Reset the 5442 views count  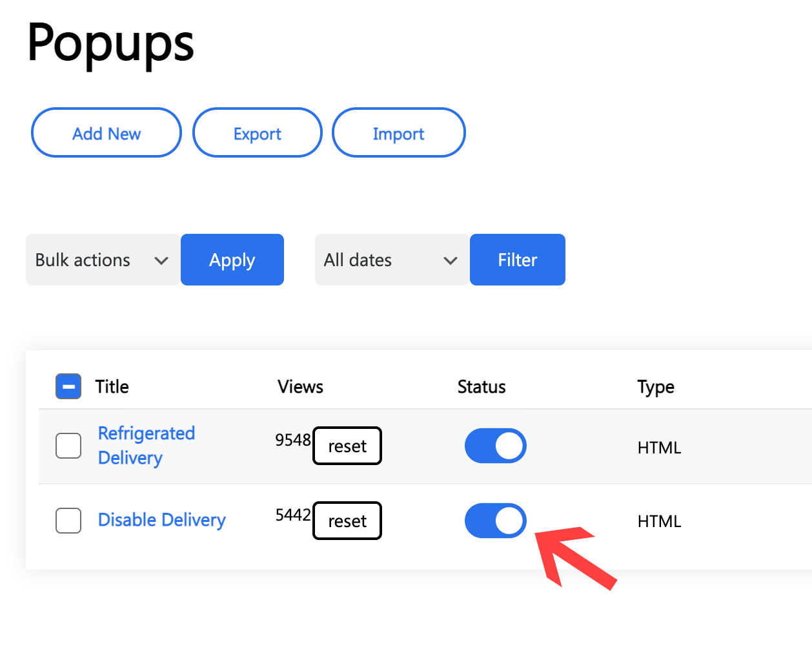pyautogui.click(x=347, y=521)
